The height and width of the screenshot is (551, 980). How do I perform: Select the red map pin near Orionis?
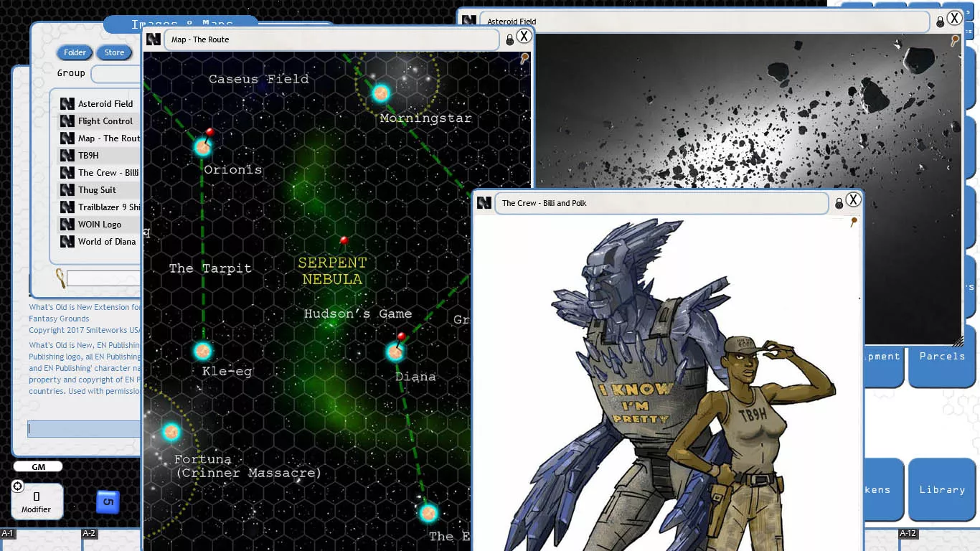[x=209, y=134]
